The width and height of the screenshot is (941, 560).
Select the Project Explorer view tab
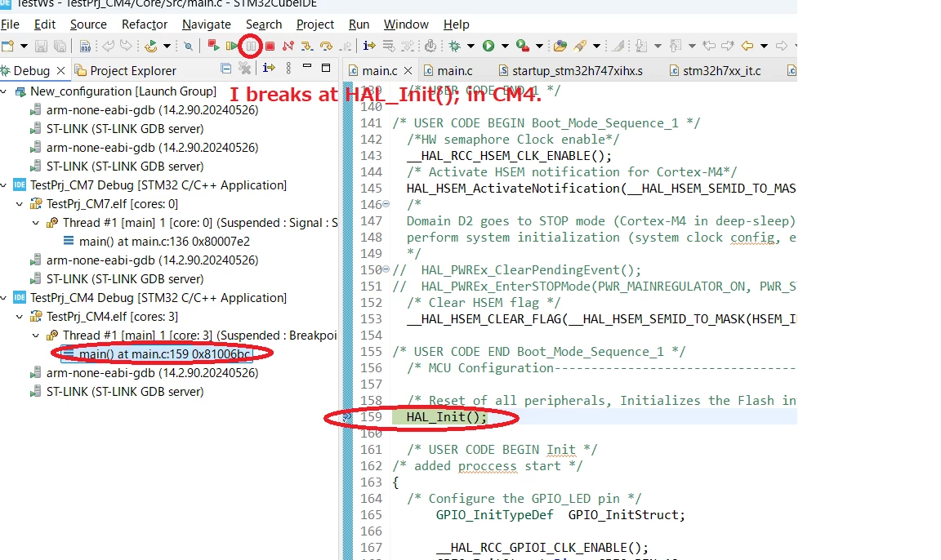point(126,71)
